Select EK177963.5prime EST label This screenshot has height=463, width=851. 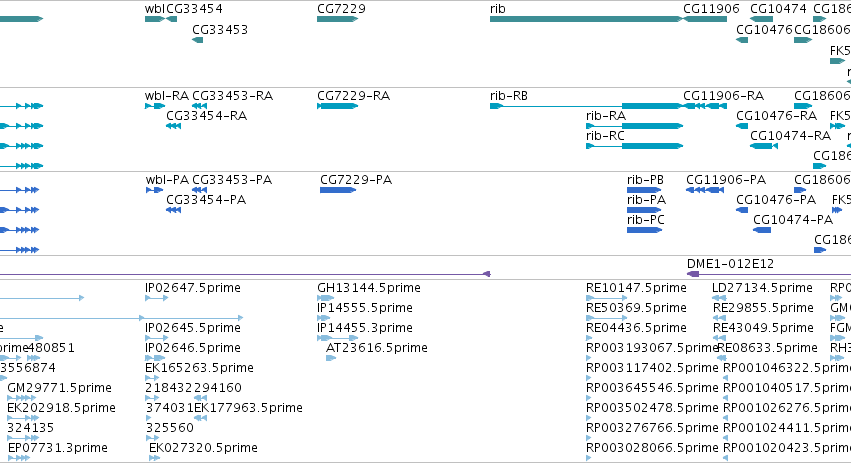249,409
